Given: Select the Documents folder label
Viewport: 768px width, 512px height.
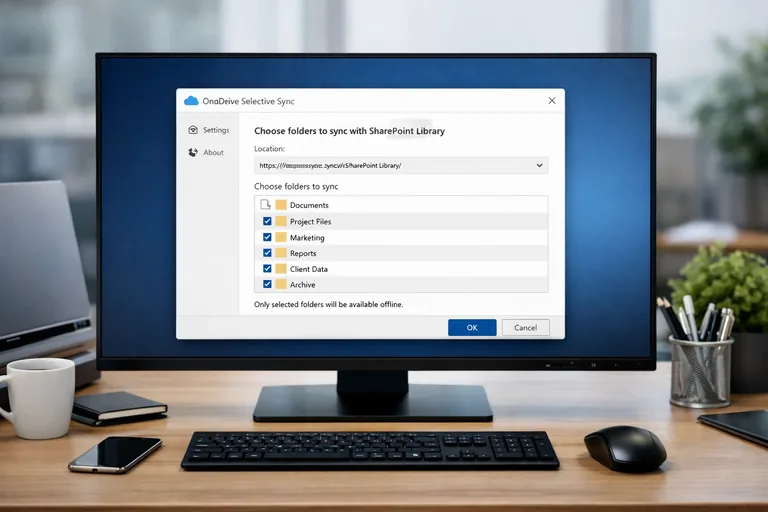Looking at the screenshot, I should pos(309,205).
